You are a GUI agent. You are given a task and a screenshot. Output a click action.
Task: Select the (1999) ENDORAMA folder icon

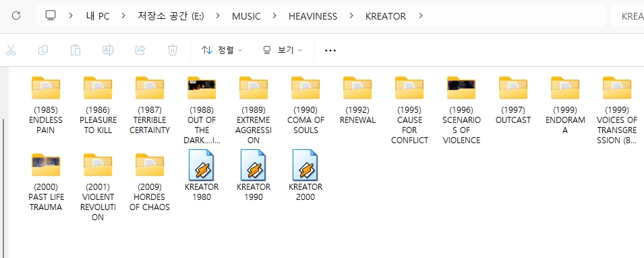pyautogui.click(x=565, y=88)
